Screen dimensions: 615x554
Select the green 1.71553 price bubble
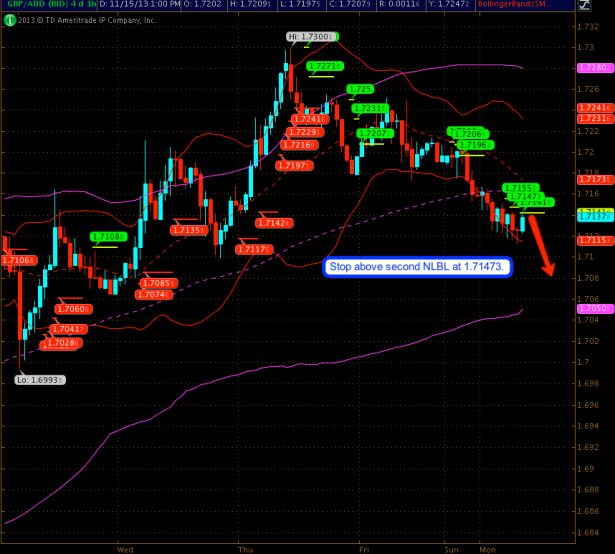tap(520, 188)
